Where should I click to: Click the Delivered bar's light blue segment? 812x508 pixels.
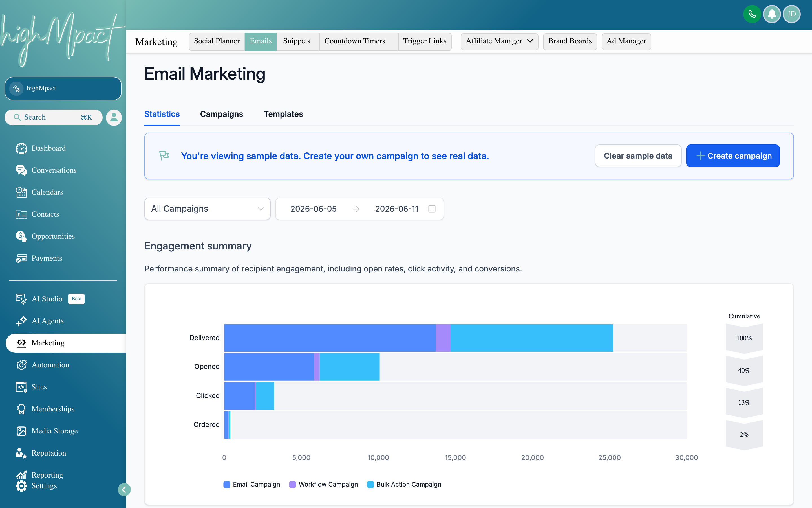click(x=531, y=338)
